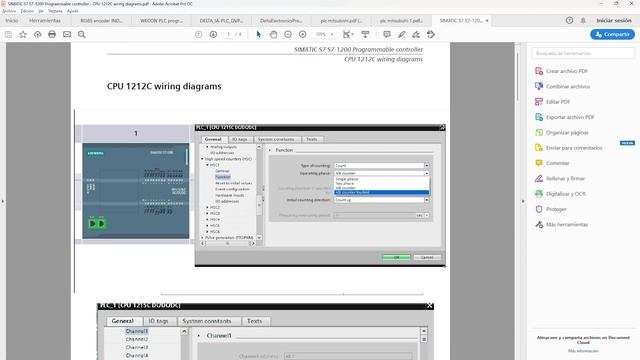Viewport: 640px width, 360px height.
Task: Open the Ver menu
Action: pyautogui.click(x=41, y=11)
